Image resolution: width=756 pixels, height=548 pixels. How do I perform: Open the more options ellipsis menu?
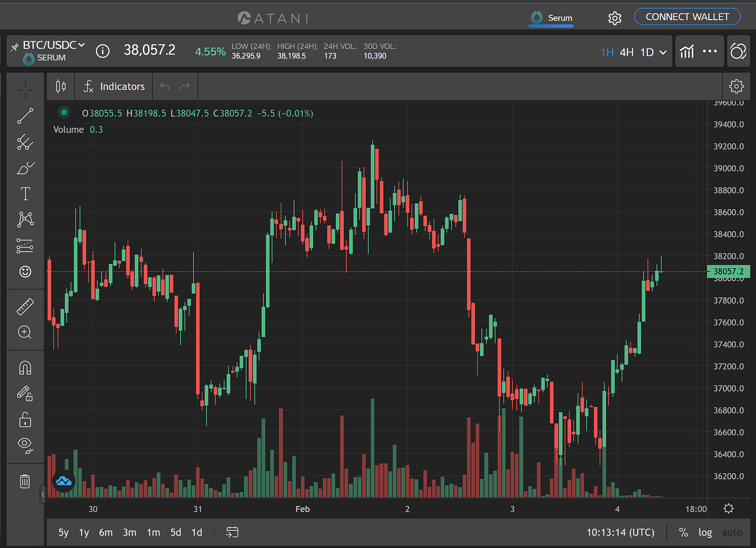(710, 51)
